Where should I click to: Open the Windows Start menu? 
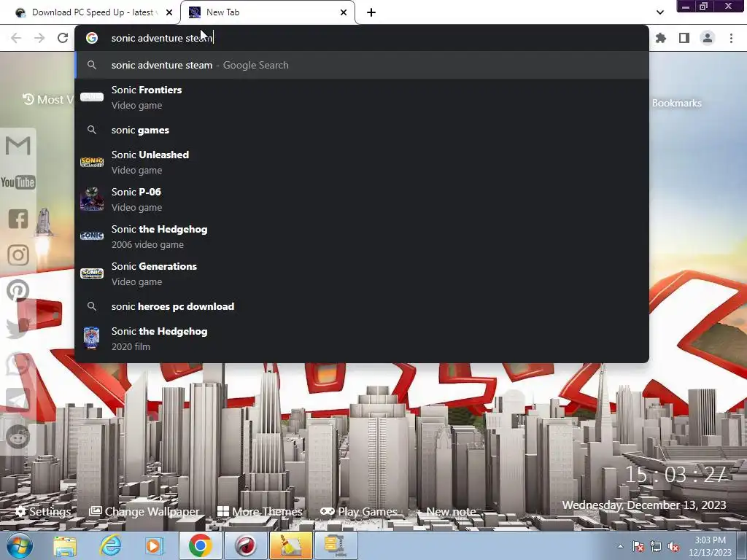(19, 545)
